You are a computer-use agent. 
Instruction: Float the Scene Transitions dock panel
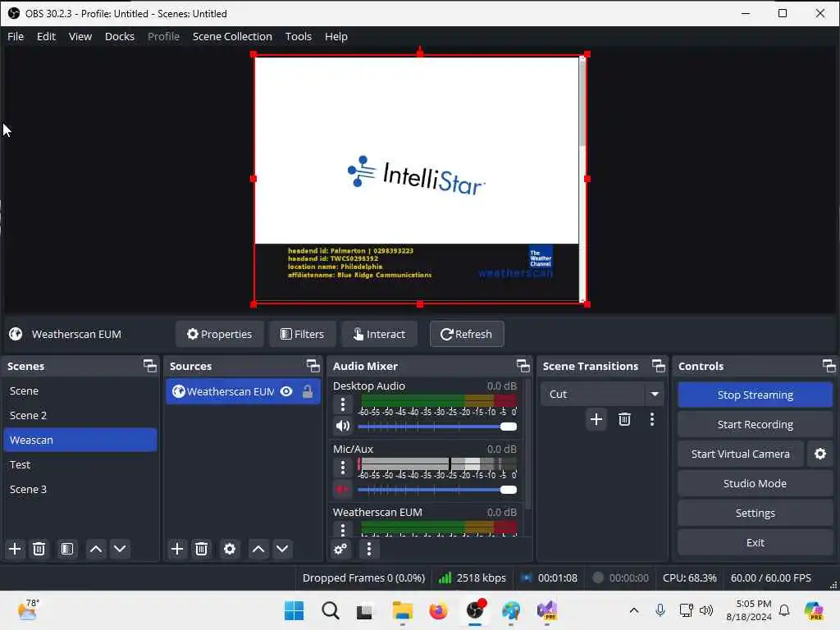click(x=659, y=366)
